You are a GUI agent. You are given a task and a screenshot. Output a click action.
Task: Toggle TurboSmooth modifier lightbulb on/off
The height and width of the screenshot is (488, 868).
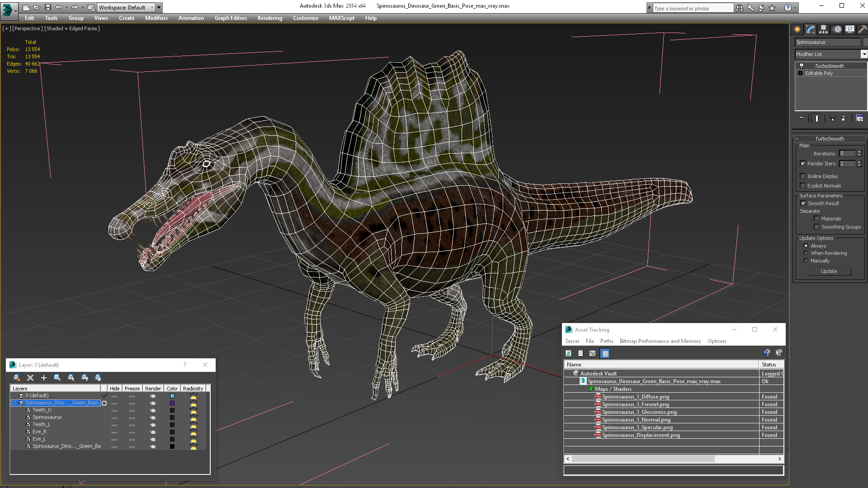[802, 66]
